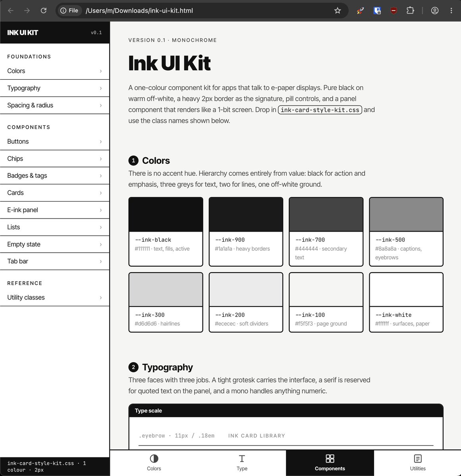This screenshot has width=461, height=476.
Task: Click the number 1 section badge
Action: tap(133, 161)
